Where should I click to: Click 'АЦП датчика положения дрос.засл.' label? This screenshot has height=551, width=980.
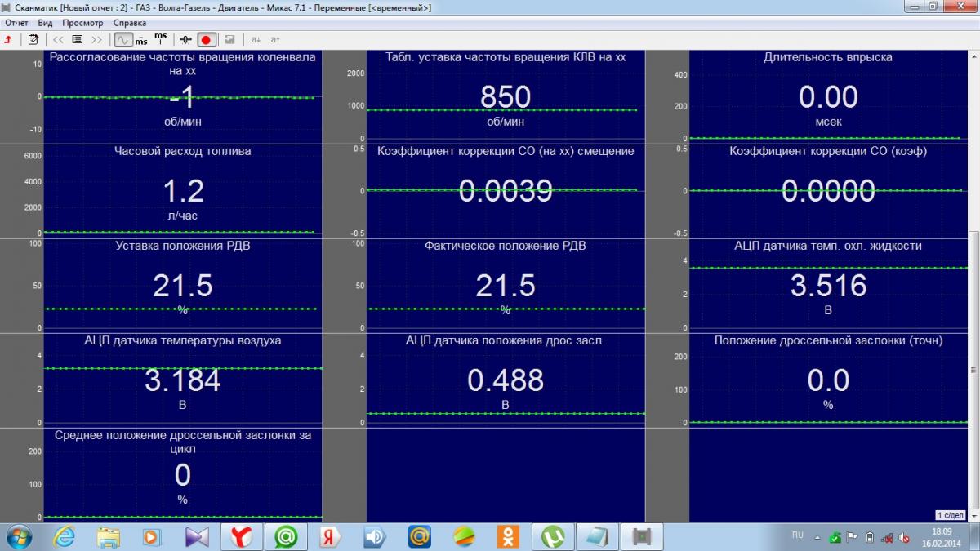(506, 340)
